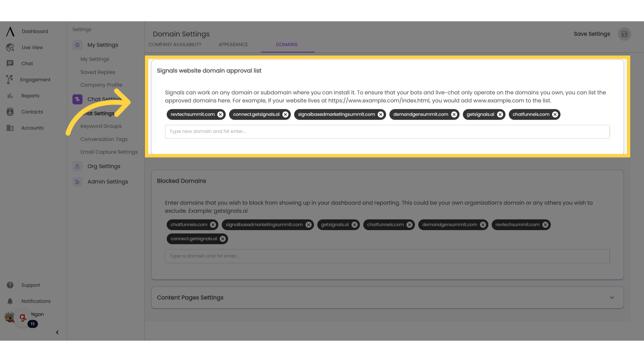The height and width of the screenshot is (362, 644).
Task: Click Org Settings in sidebar
Action: [x=104, y=166]
